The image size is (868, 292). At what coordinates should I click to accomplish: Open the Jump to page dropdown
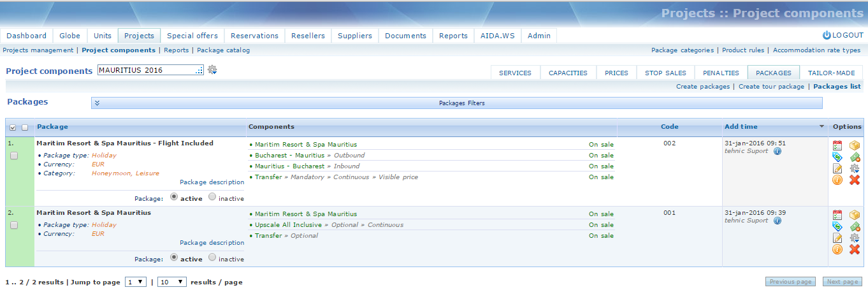pyautogui.click(x=136, y=282)
